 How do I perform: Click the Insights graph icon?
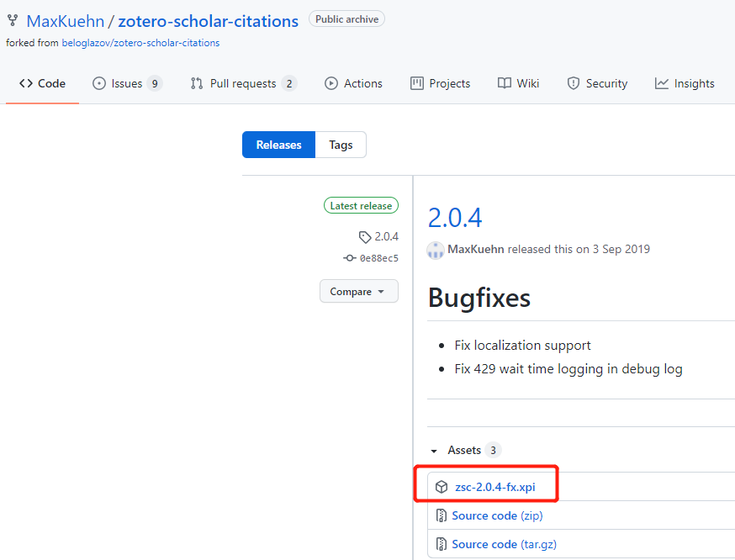click(x=661, y=83)
